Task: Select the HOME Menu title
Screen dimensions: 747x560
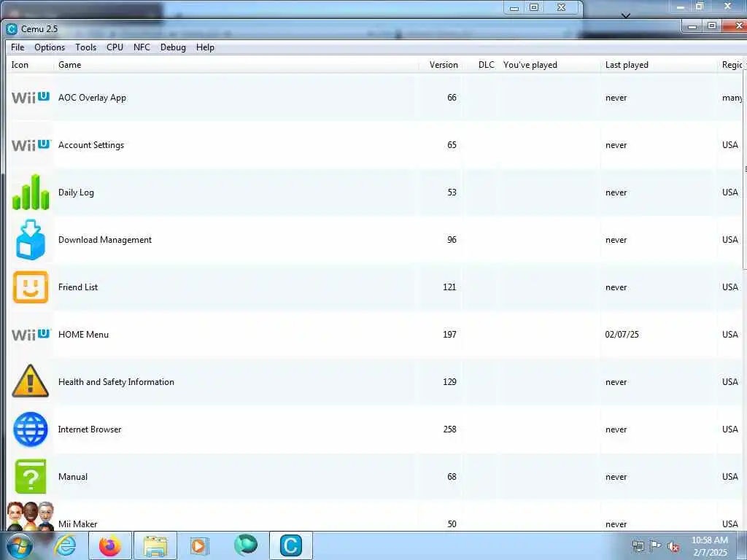Action: 83,334
